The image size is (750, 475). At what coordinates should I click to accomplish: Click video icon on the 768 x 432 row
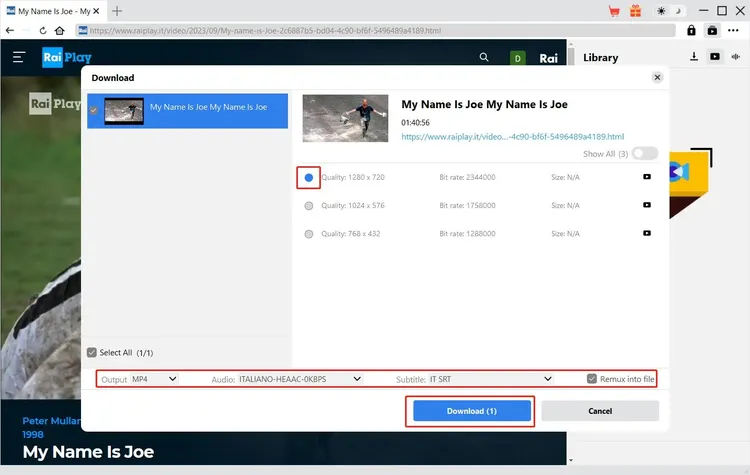coord(647,233)
